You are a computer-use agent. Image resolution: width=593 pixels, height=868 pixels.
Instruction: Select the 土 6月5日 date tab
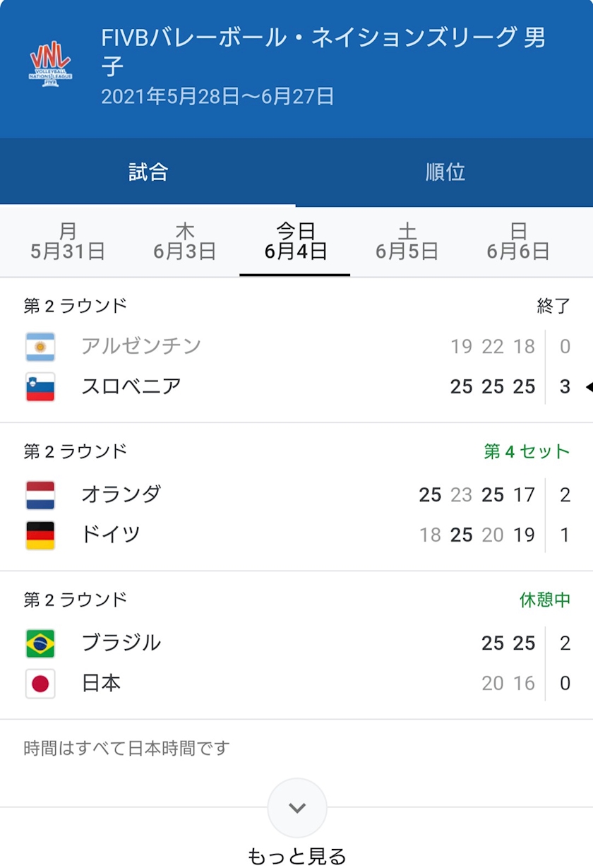(407, 242)
